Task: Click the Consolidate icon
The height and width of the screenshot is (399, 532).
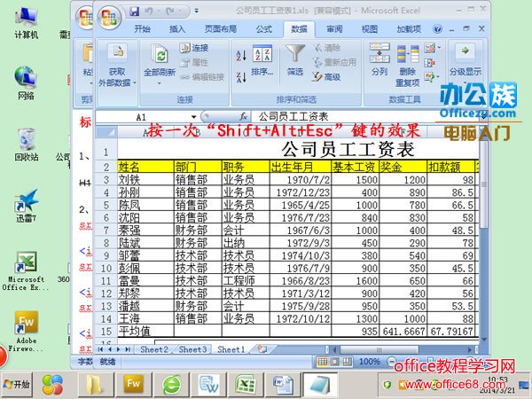Action: [x=429, y=63]
